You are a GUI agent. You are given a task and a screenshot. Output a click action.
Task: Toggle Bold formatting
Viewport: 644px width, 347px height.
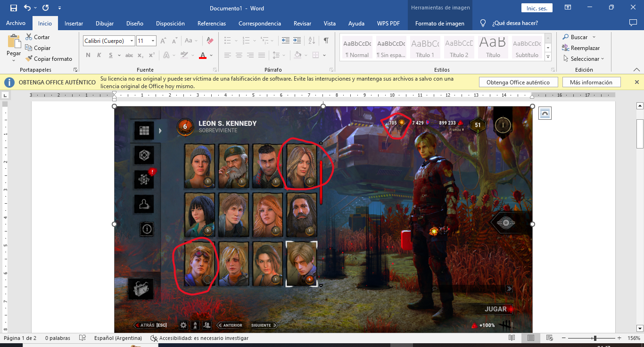click(88, 55)
